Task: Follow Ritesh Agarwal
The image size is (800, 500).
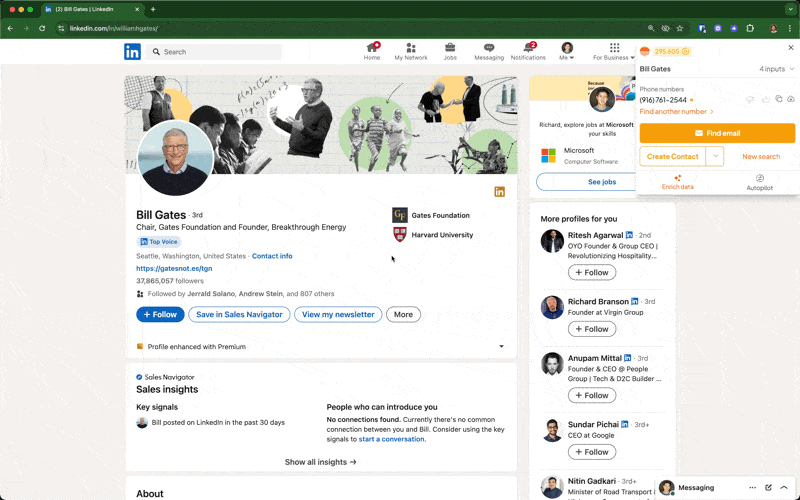Action: pyautogui.click(x=592, y=272)
